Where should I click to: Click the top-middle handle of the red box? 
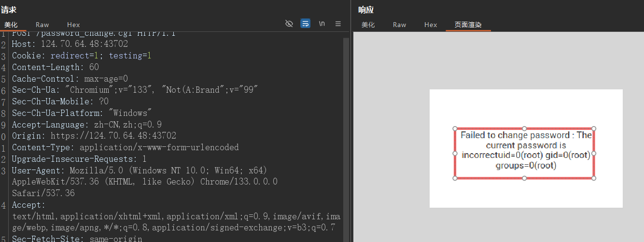pyautogui.click(x=524, y=128)
